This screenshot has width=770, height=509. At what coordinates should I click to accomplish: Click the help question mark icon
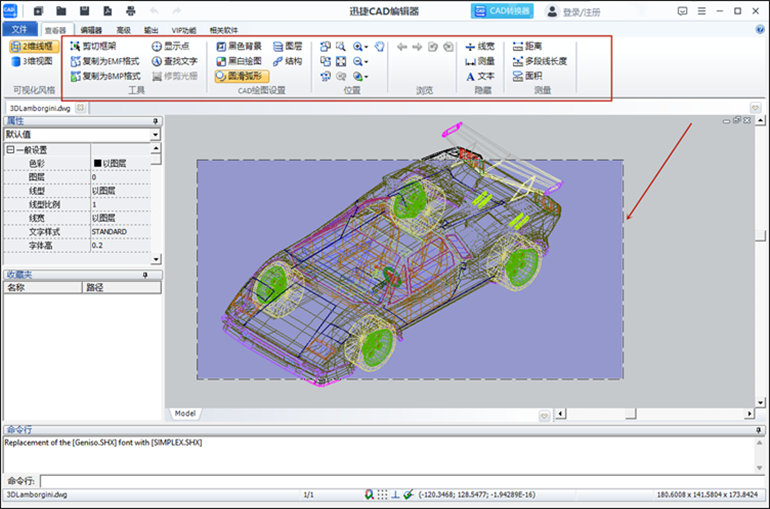(760, 30)
